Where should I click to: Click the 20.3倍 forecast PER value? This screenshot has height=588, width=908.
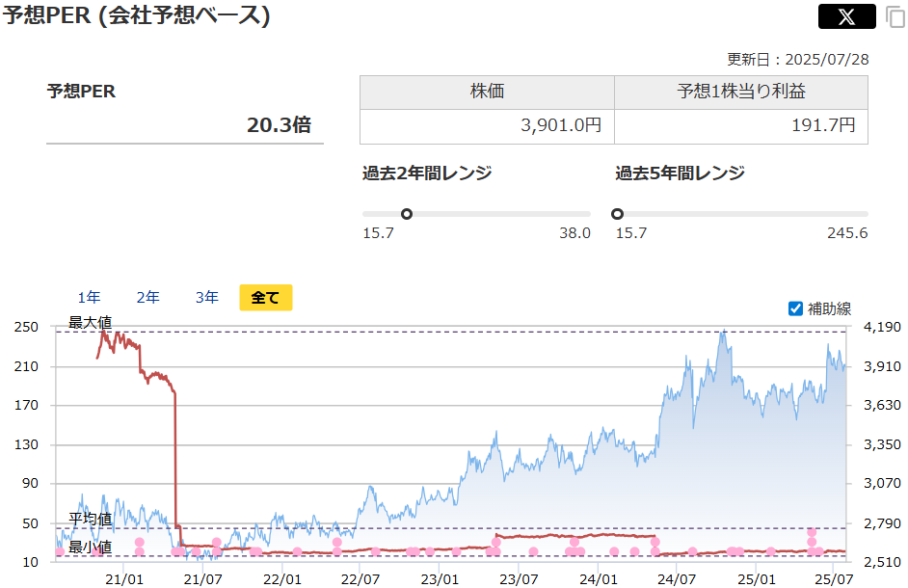tap(279, 124)
